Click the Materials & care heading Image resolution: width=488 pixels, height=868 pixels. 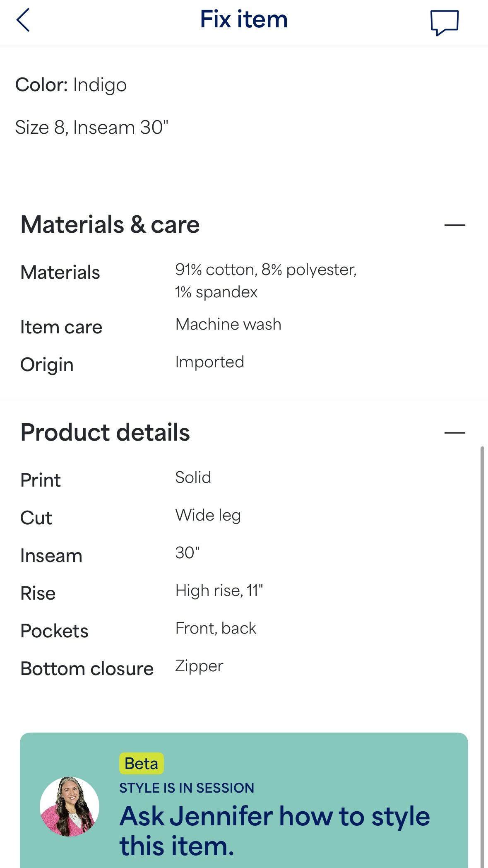point(110,225)
